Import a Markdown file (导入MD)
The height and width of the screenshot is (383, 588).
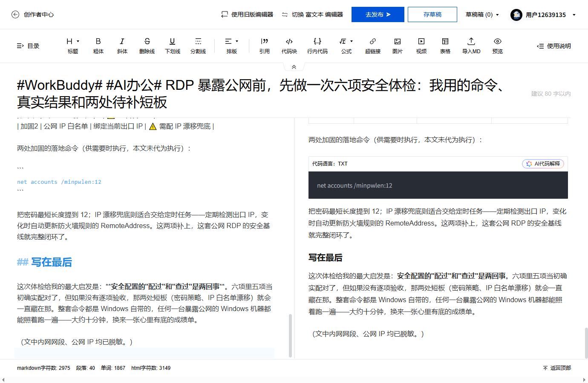coord(471,46)
